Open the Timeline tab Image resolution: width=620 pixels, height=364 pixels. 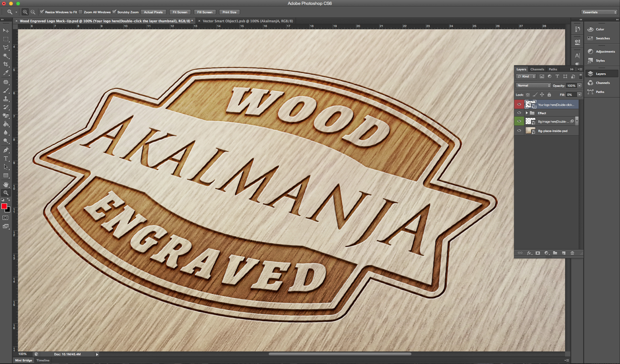(x=43, y=361)
